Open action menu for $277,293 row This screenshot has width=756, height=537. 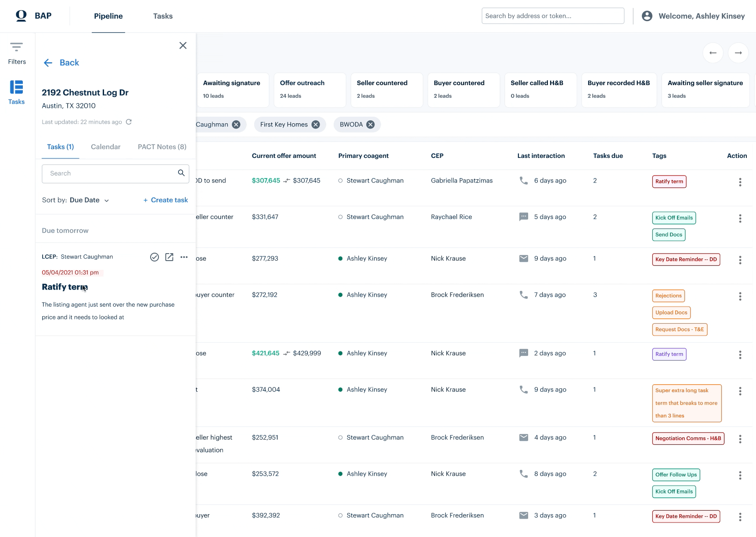(x=740, y=260)
